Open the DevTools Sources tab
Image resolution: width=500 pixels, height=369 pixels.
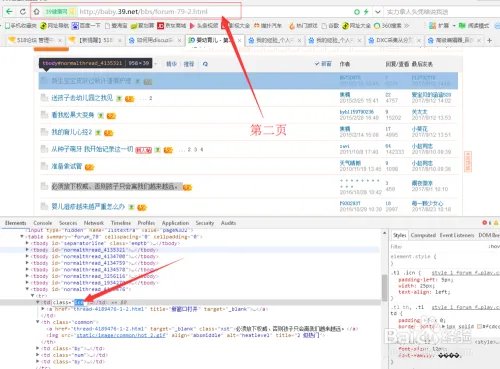click(x=68, y=223)
